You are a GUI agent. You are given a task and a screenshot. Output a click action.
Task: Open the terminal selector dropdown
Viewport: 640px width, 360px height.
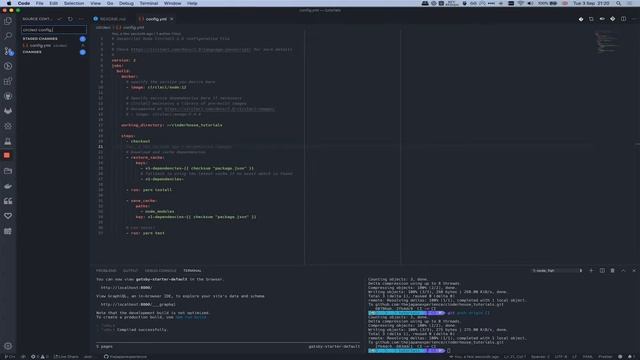point(557,271)
